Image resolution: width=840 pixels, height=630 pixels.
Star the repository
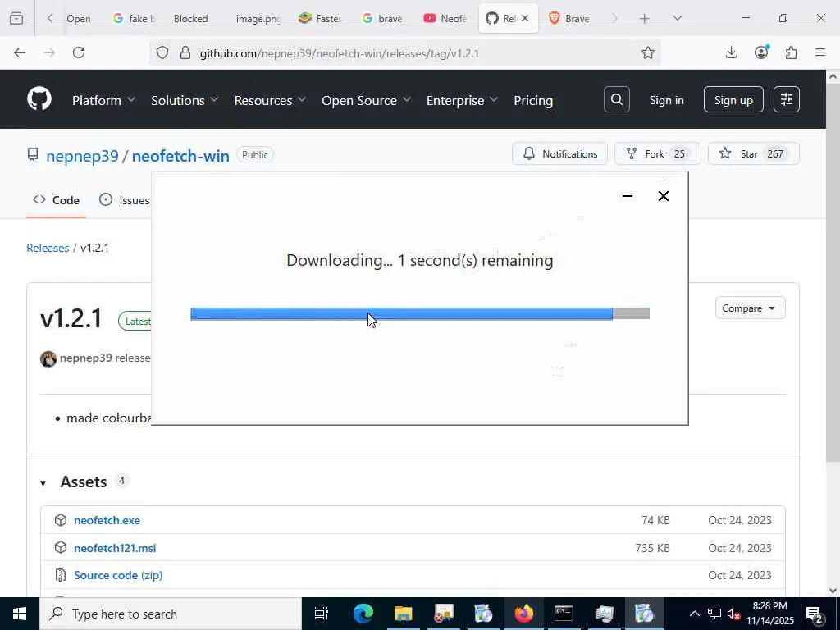(x=754, y=153)
